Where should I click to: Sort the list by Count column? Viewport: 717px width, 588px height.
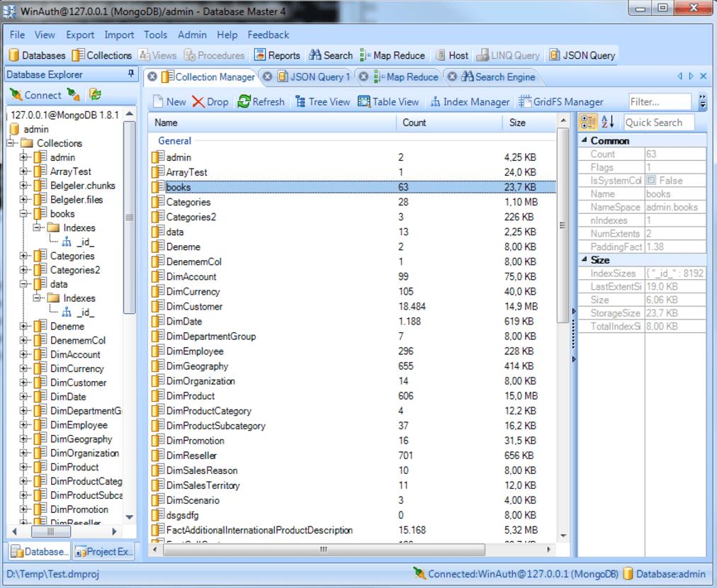[449, 123]
